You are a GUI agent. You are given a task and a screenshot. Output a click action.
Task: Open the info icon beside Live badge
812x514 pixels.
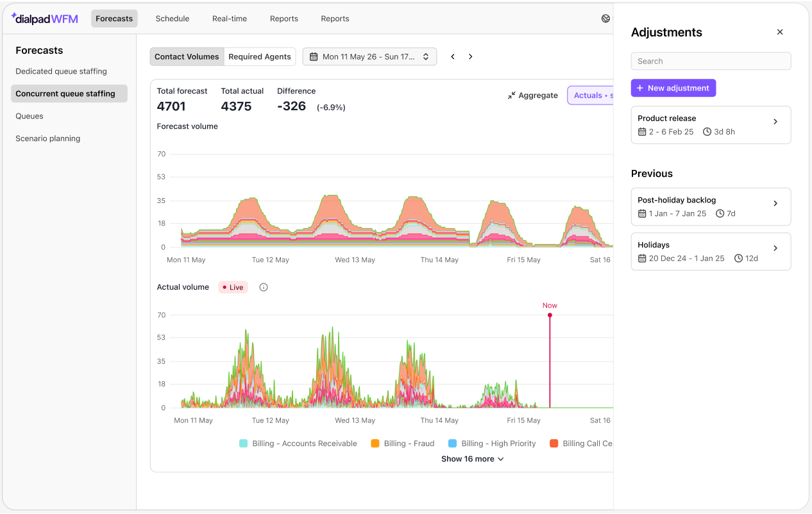[x=264, y=287]
